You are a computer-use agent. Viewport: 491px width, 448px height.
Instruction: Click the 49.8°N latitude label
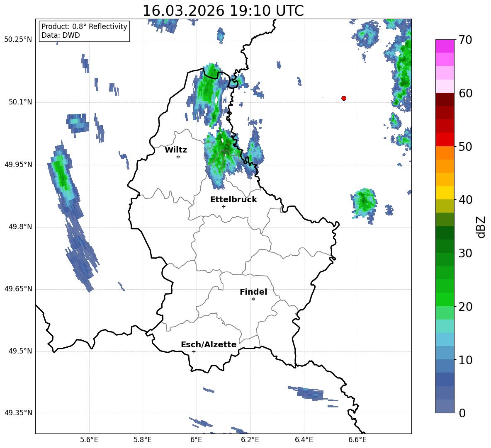pos(20,227)
